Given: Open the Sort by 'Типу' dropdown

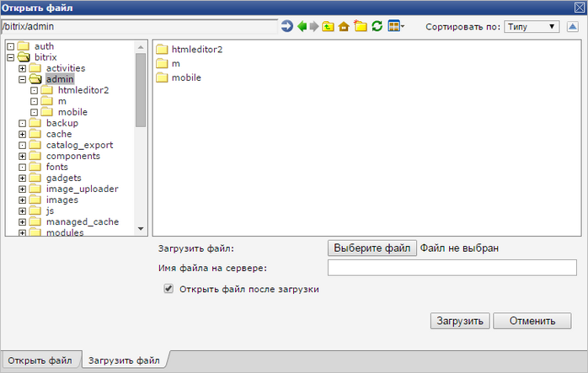Looking at the screenshot, I should 532,27.
